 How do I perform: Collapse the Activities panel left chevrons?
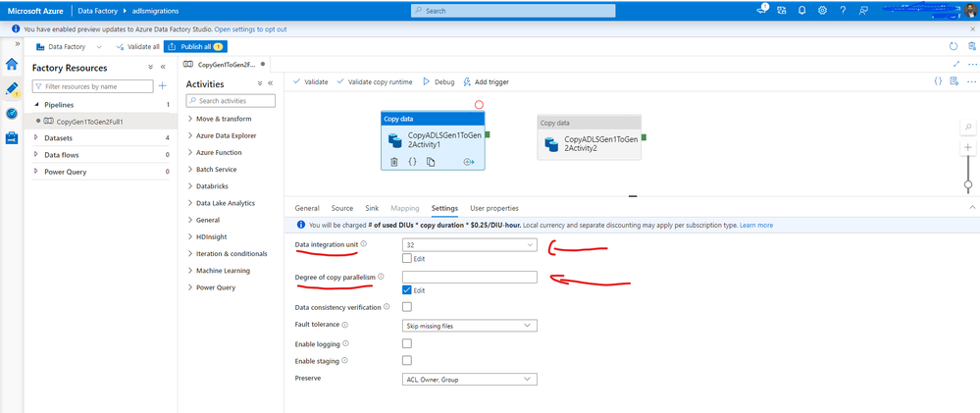(271, 83)
